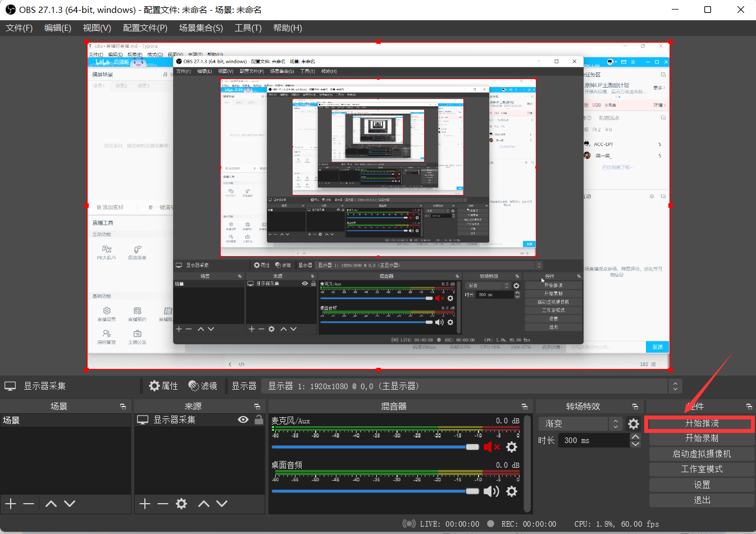Viewport: 756px width, 534px height.
Task: Click the 桌面音频 0.0 dB value
Action: [x=508, y=465]
